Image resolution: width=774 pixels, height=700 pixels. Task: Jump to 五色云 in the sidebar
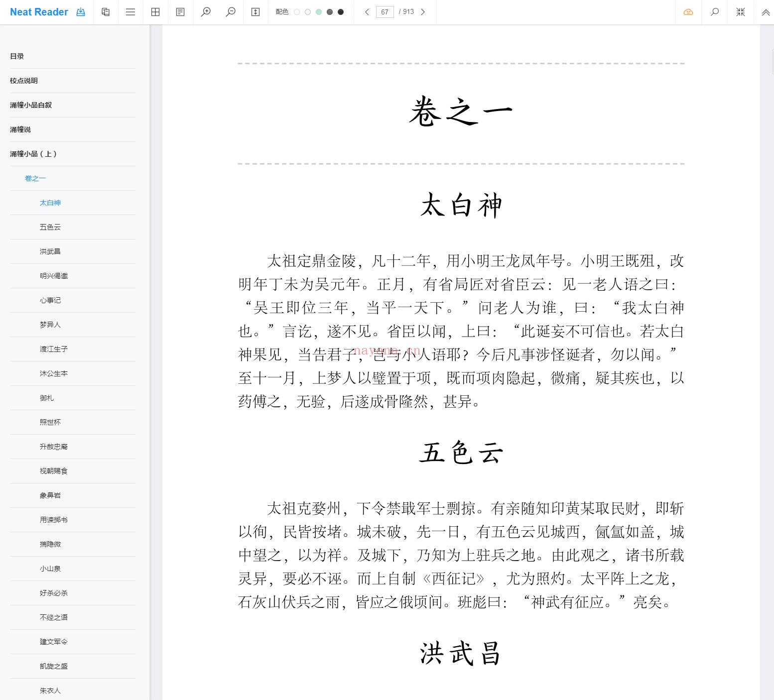pos(50,227)
